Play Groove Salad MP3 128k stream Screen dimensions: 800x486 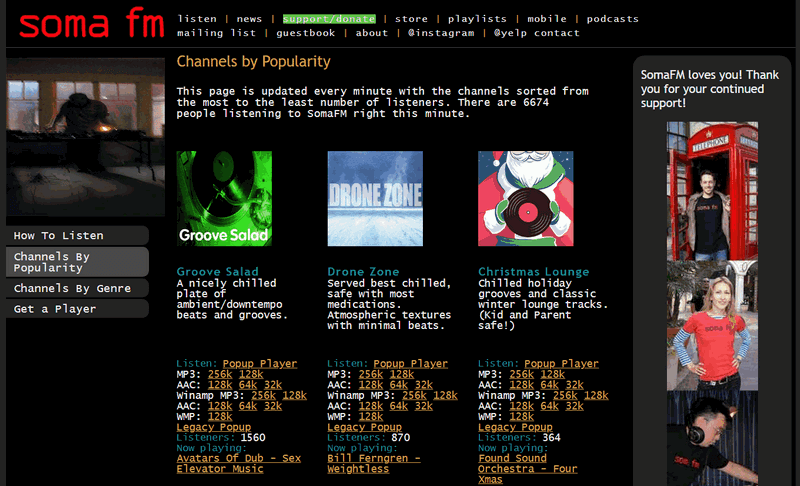click(251, 374)
